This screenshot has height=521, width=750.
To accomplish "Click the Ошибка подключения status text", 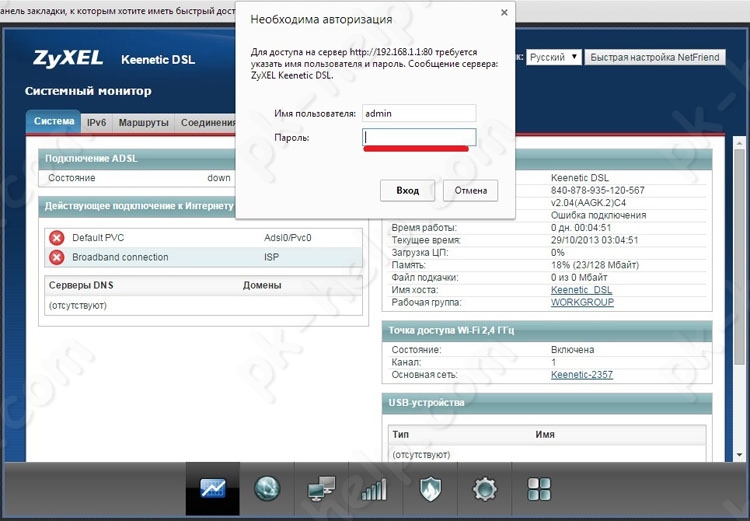I will [x=598, y=215].
